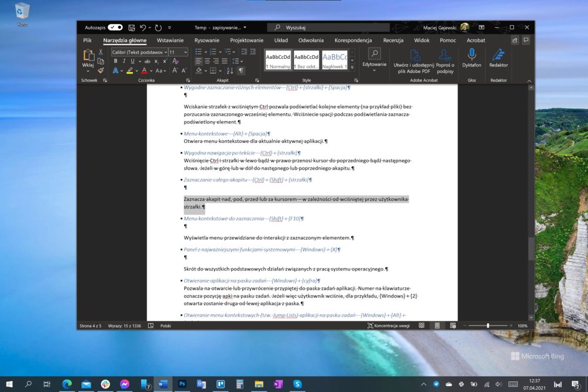
Task: Click Utwórz i udostępnij plik Adobe PDF
Action: coord(413,61)
